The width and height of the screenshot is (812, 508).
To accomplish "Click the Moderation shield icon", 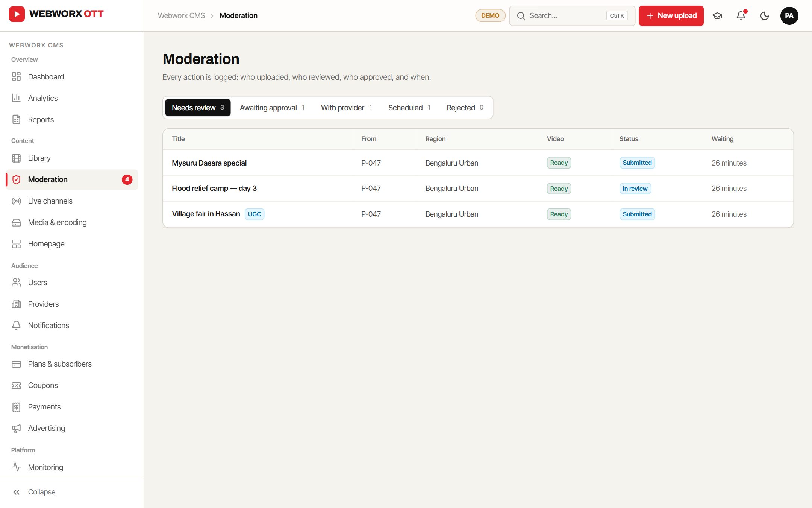I will point(16,179).
